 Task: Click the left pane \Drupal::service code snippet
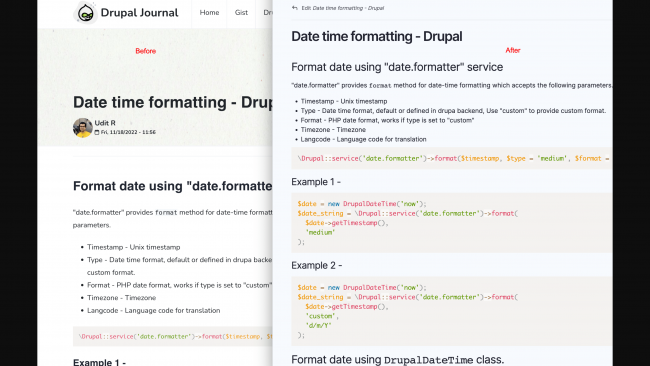point(173,336)
